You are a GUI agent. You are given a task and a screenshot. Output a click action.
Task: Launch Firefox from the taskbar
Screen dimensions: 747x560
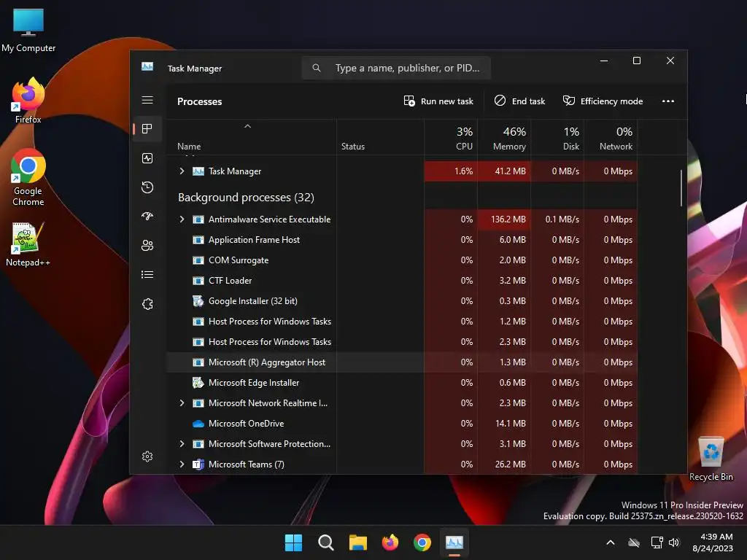point(390,542)
